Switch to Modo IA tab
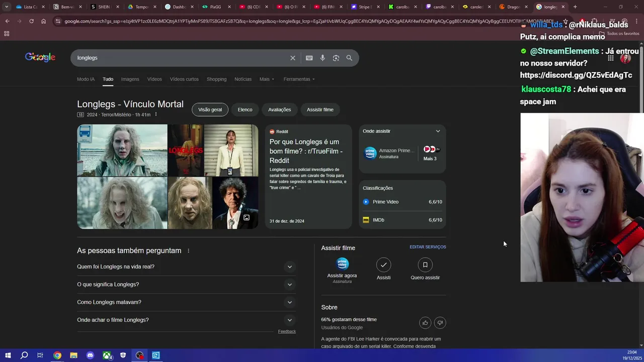 (x=86, y=79)
